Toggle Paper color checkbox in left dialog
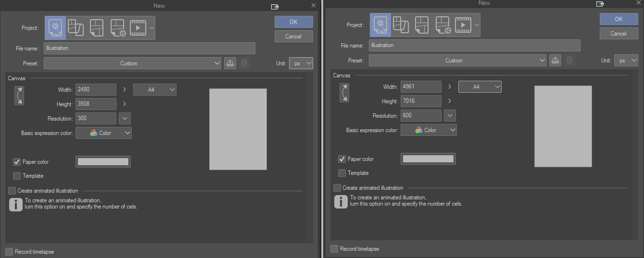Viewport: 644px width, 258px height. [17, 162]
